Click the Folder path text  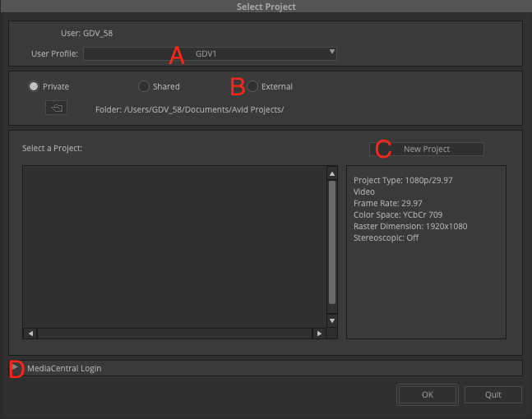(189, 110)
